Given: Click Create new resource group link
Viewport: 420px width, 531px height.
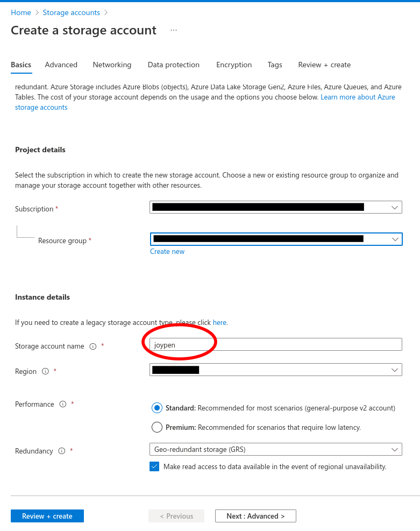Looking at the screenshot, I should pyautogui.click(x=167, y=252).
